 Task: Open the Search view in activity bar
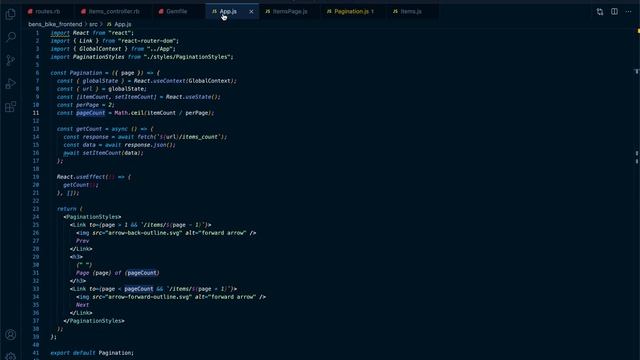click(x=11, y=37)
